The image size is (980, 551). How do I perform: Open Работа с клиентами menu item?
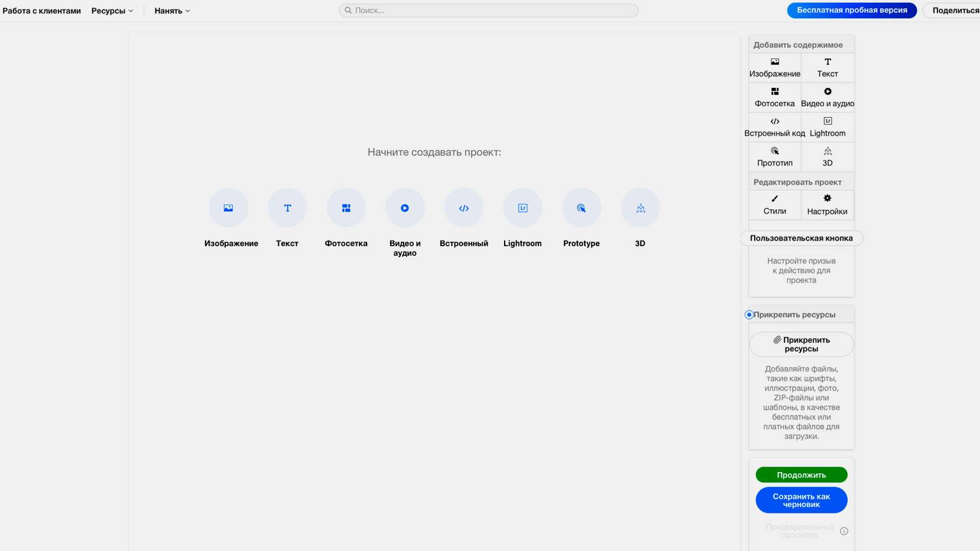click(x=42, y=11)
